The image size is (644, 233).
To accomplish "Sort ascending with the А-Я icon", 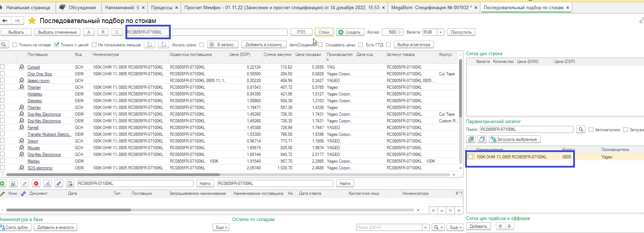I will [149, 45].
